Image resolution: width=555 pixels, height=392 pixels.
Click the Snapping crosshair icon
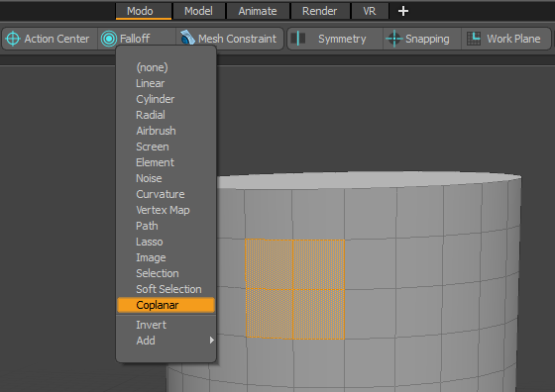394,39
